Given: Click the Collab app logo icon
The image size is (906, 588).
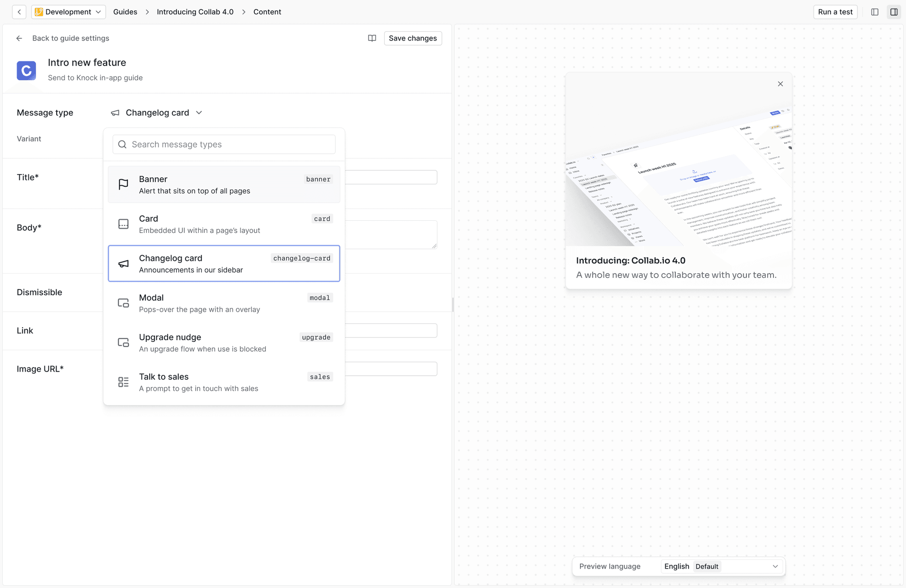Looking at the screenshot, I should tap(26, 70).
